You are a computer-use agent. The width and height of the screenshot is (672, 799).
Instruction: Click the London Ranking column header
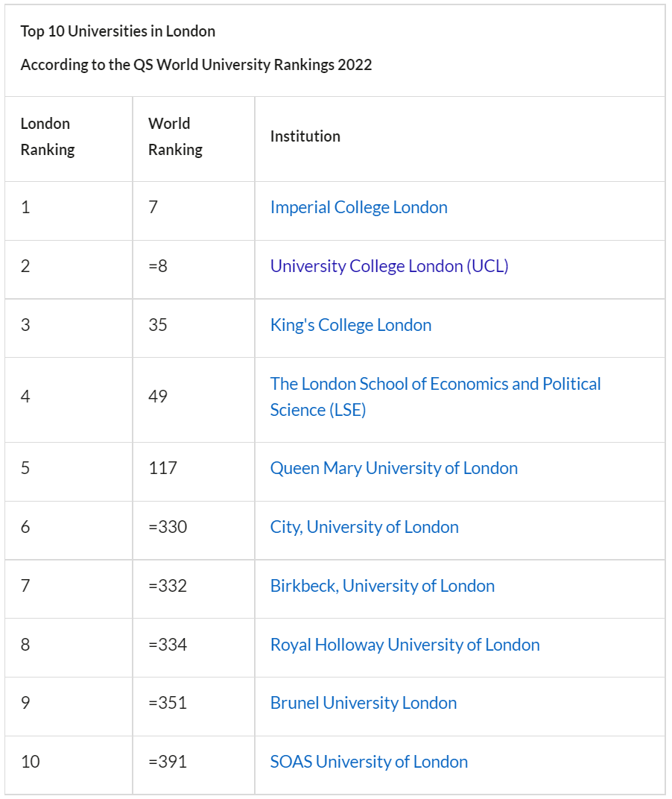[48, 136]
